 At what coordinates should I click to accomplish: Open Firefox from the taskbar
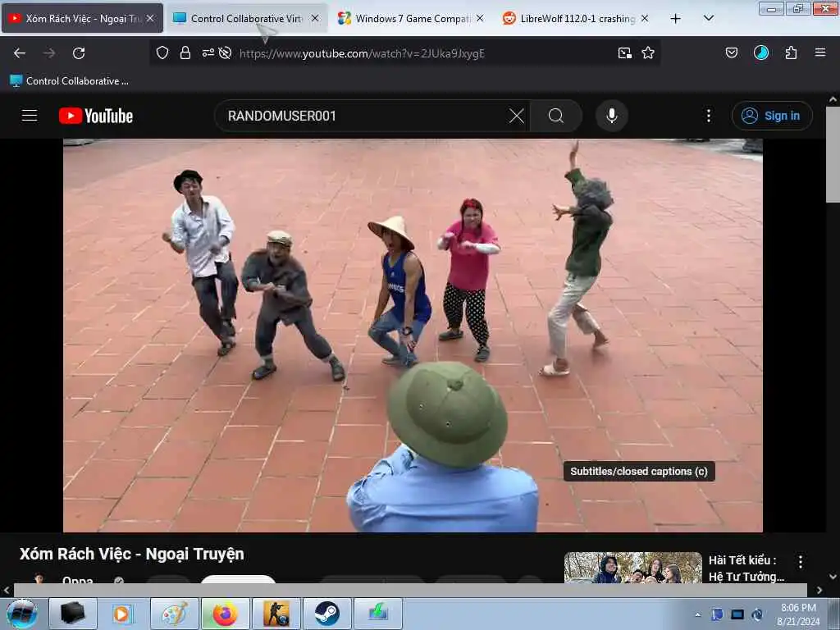[x=225, y=614]
